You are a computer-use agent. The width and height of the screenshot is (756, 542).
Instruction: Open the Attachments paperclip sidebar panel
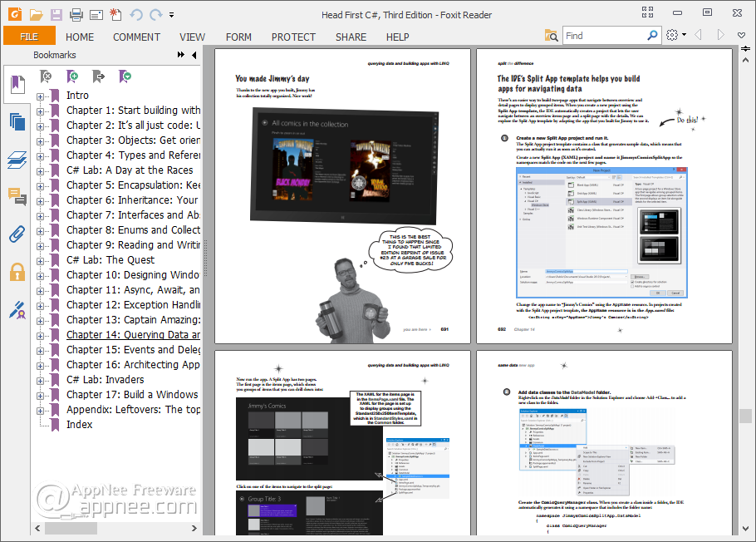point(17,234)
